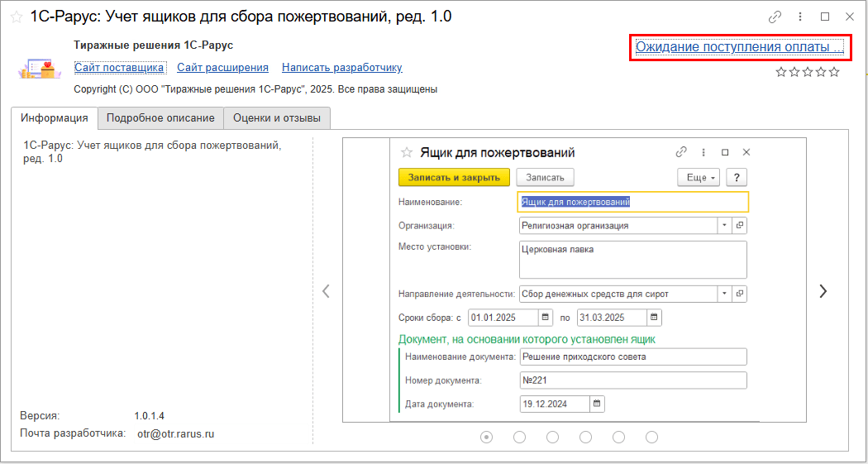Open the Оценки и отзывы tab
This screenshot has height=464, width=868.
click(x=277, y=118)
